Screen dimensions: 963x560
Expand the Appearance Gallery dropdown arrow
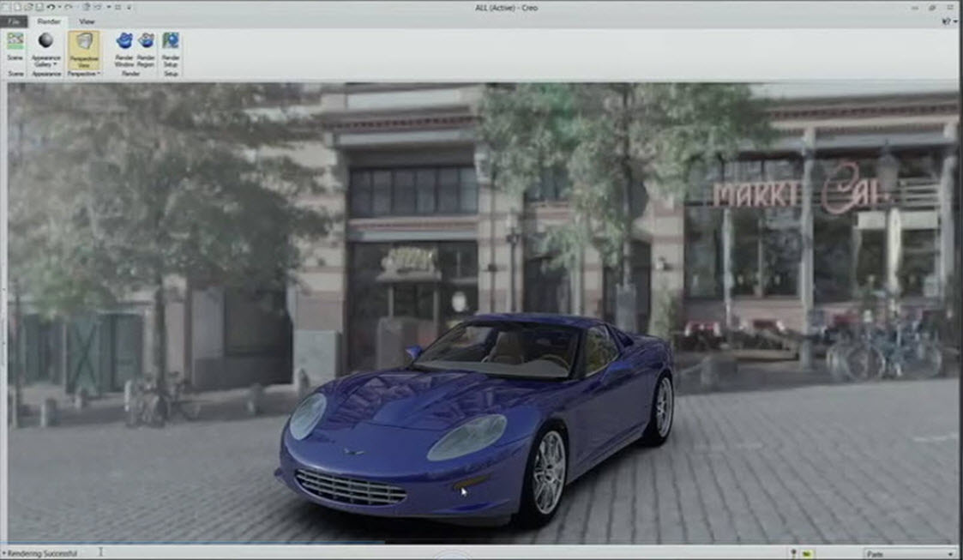(x=54, y=64)
